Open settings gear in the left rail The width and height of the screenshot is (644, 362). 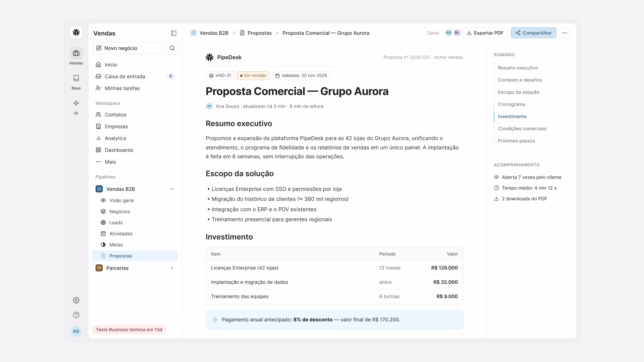coord(76,300)
